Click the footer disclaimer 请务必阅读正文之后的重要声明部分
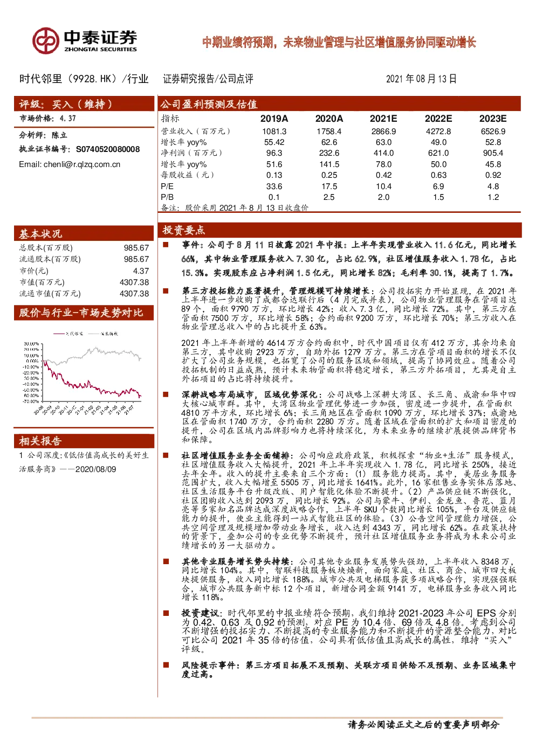This screenshot has height=756, width=535. pos(424,725)
